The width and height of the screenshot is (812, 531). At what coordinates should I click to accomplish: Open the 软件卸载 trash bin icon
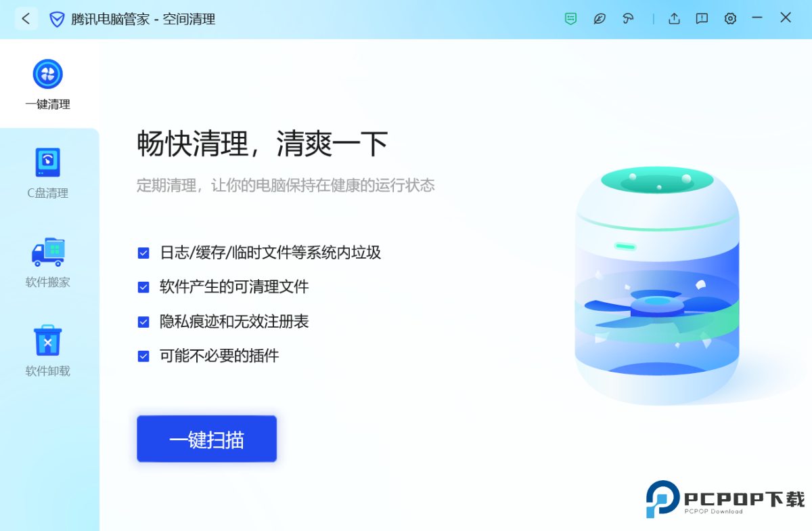[48, 341]
